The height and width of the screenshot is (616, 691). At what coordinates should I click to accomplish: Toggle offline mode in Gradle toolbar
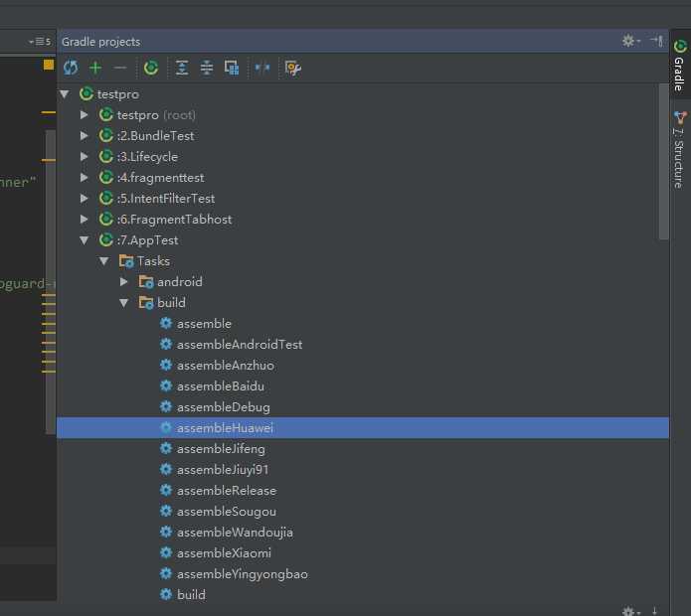point(262,68)
